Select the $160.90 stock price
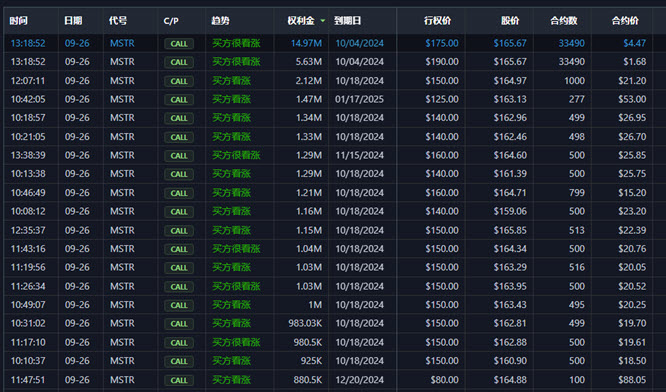666x392 pixels. coord(510,361)
